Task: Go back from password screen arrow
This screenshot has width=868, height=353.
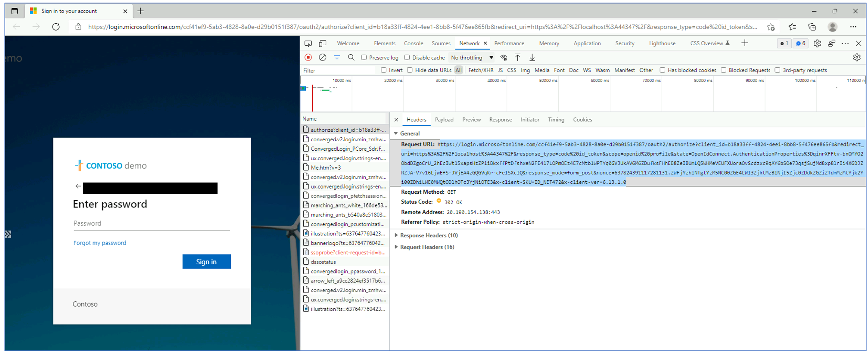Action: coord(78,186)
